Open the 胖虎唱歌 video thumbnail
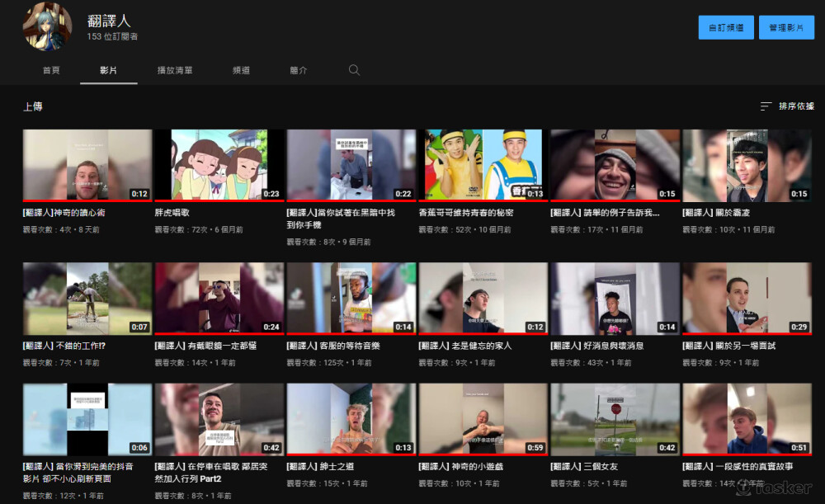The image size is (825, 504). pyautogui.click(x=219, y=165)
